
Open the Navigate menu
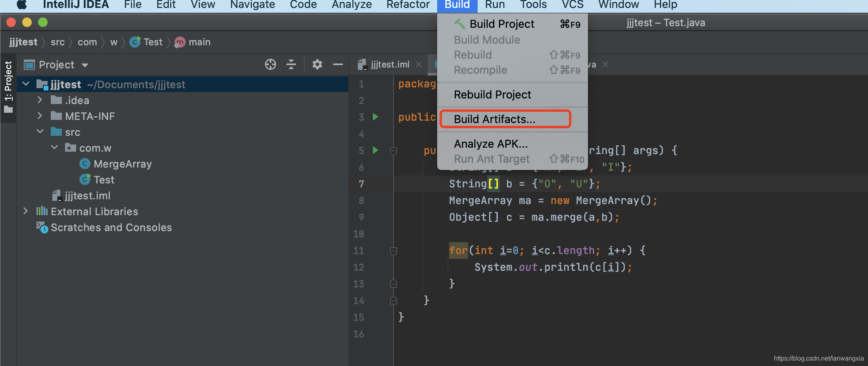click(252, 5)
